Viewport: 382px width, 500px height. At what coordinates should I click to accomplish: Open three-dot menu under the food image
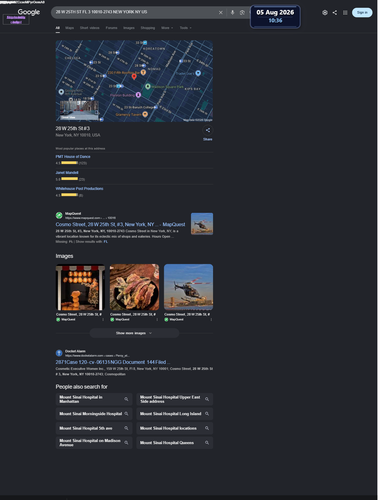pos(157,319)
